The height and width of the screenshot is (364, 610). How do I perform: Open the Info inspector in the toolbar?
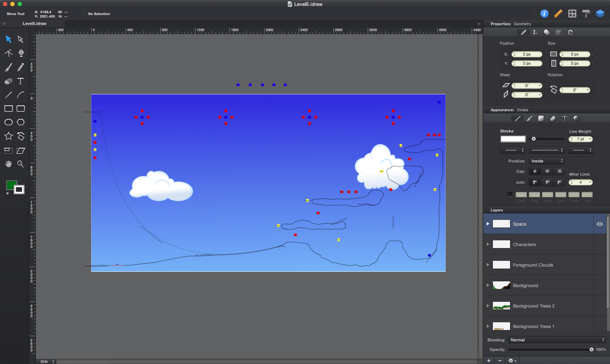tap(544, 14)
